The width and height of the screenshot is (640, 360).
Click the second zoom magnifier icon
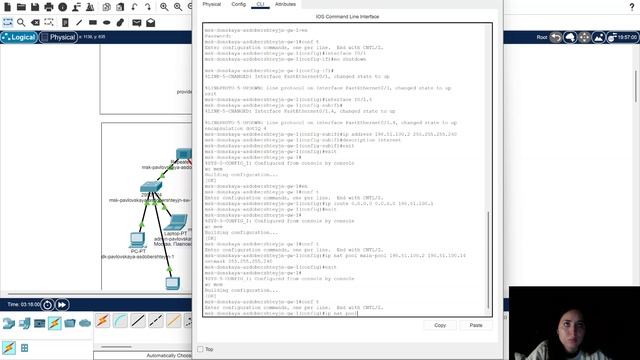coord(178,7)
